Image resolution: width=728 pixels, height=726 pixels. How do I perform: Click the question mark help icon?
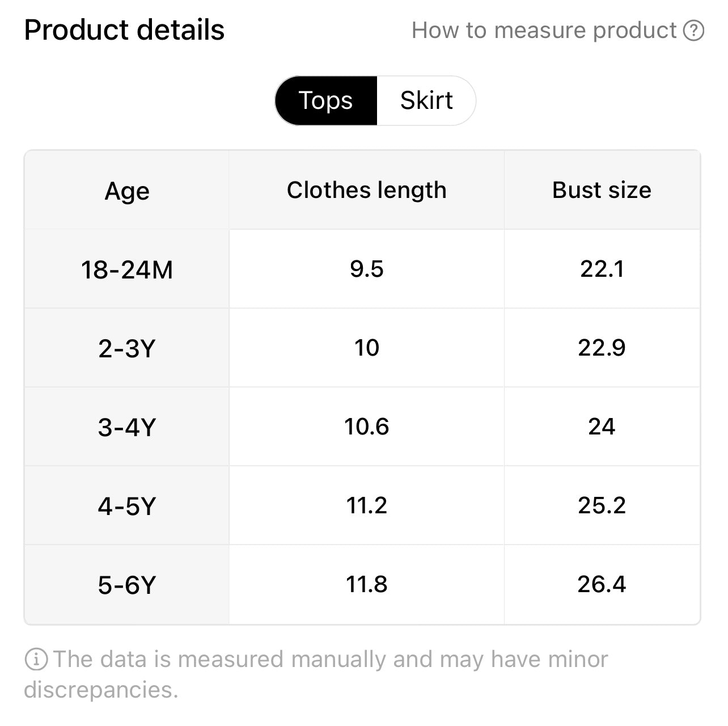693,31
